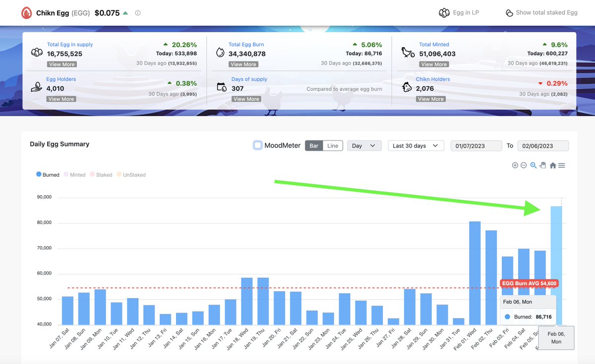The height and width of the screenshot is (364, 595).
Task: Click the Egg in LP link
Action: click(x=466, y=13)
